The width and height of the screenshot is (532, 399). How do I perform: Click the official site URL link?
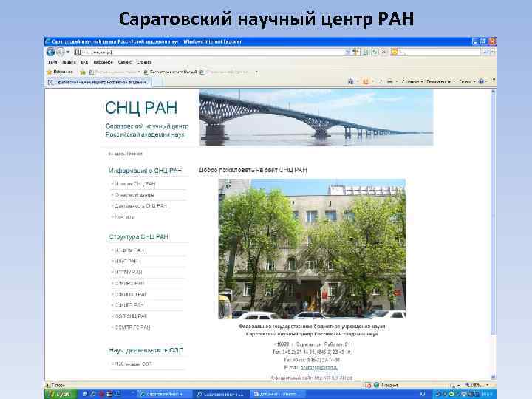click(333, 378)
